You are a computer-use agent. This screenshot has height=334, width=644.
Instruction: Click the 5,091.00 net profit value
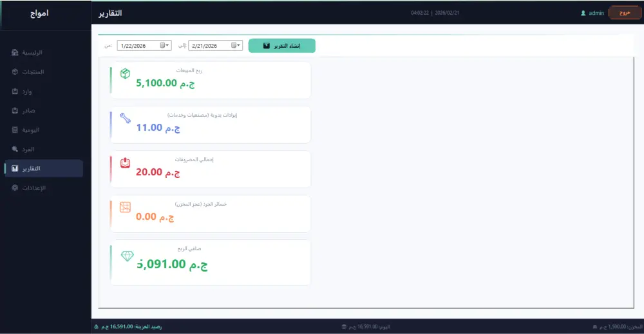[173, 264]
